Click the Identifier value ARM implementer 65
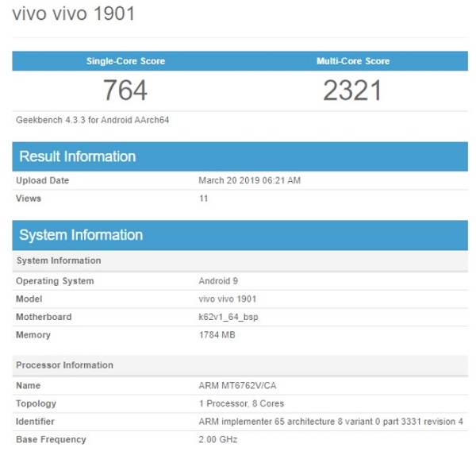 coord(330,422)
